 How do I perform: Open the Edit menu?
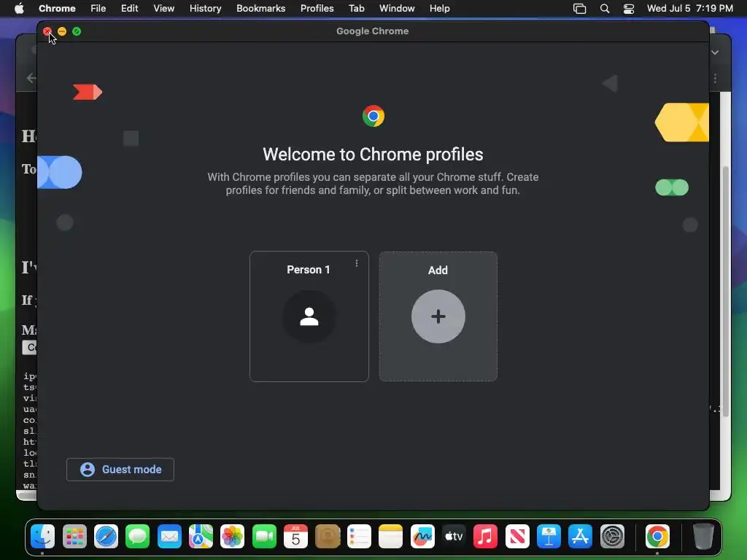click(x=130, y=9)
